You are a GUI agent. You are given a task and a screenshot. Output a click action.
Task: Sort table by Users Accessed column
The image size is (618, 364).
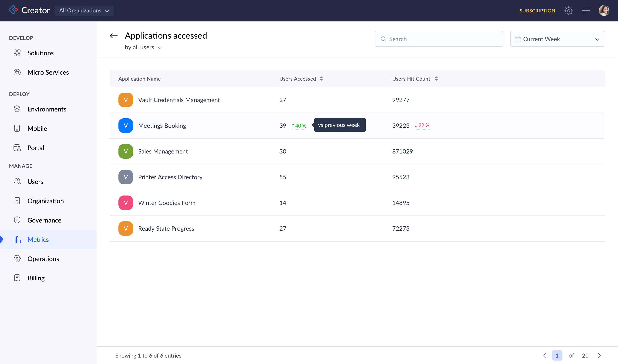(321, 79)
